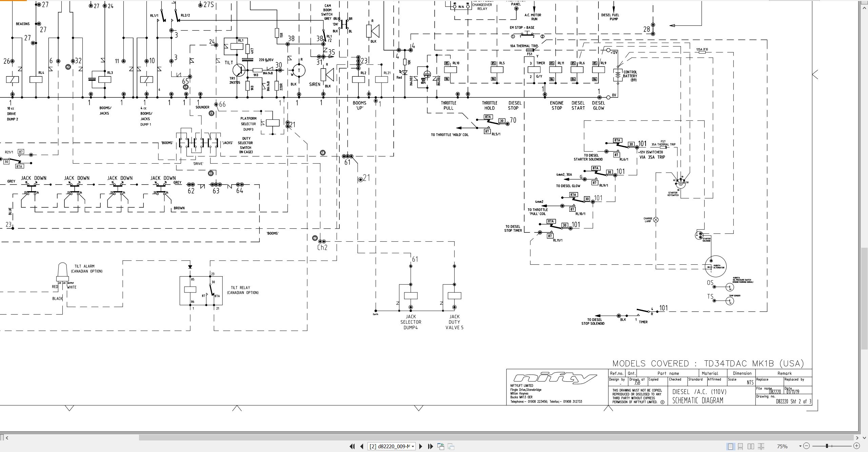
Task: Click the 'EM STOP - BASE' label
Action: click(522, 27)
